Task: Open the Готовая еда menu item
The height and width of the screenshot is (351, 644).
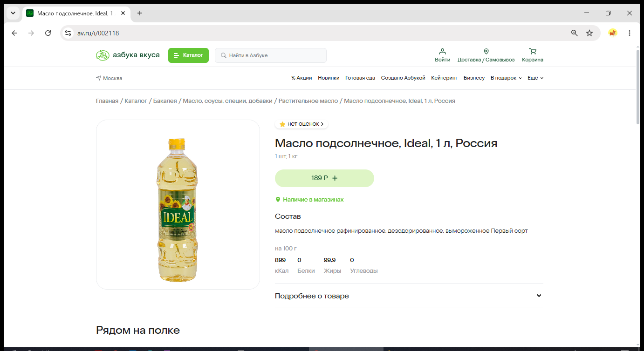Action: (x=360, y=78)
